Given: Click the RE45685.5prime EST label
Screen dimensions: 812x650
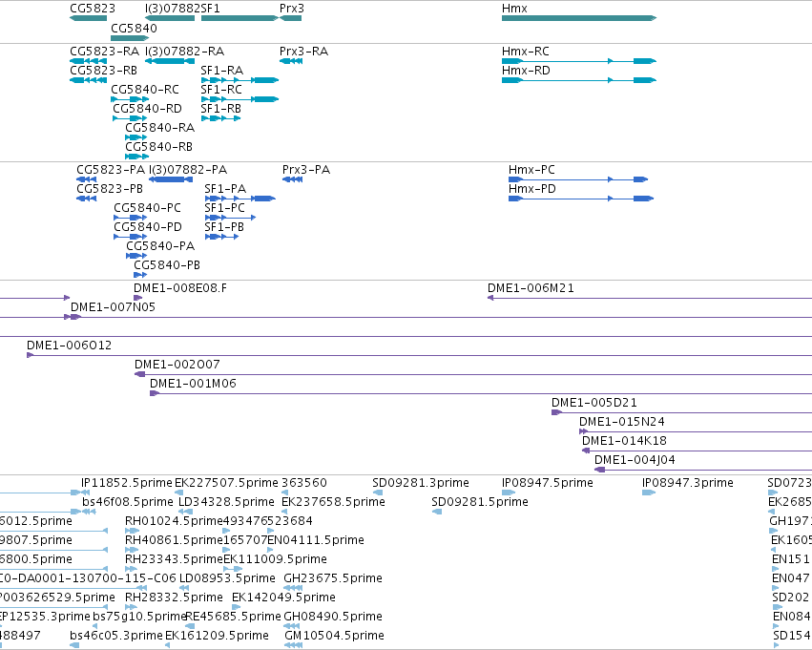Looking at the screenshot, I should click(x=233, y=618).
